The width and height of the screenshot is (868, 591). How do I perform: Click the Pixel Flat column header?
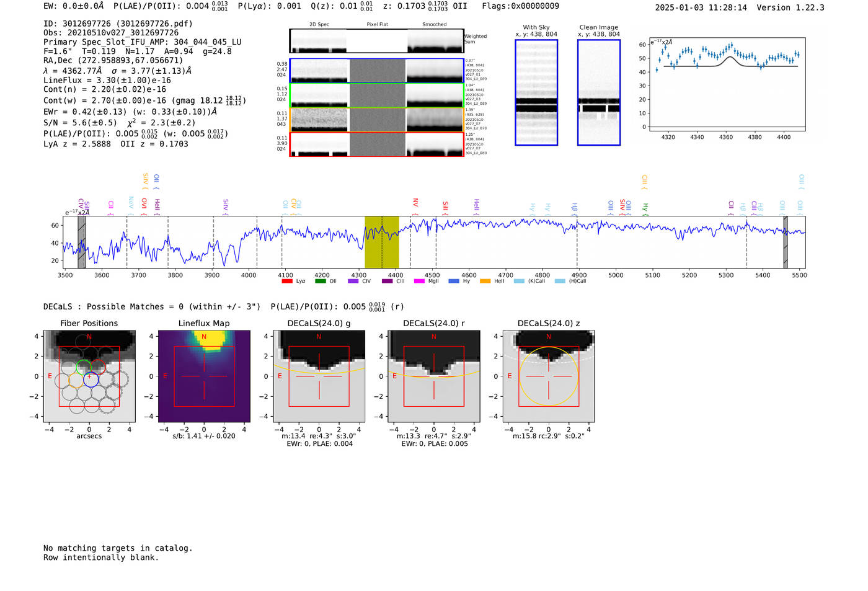(377, 25)
